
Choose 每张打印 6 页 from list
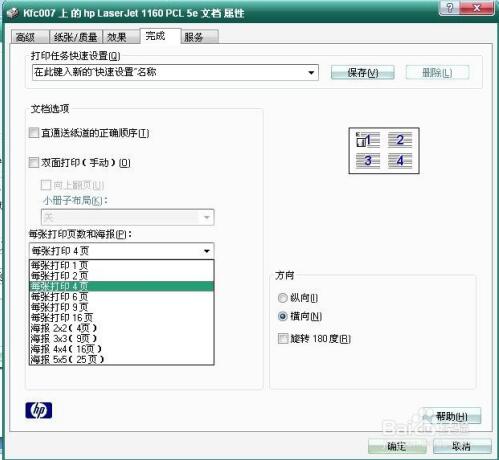click(121, 296)
